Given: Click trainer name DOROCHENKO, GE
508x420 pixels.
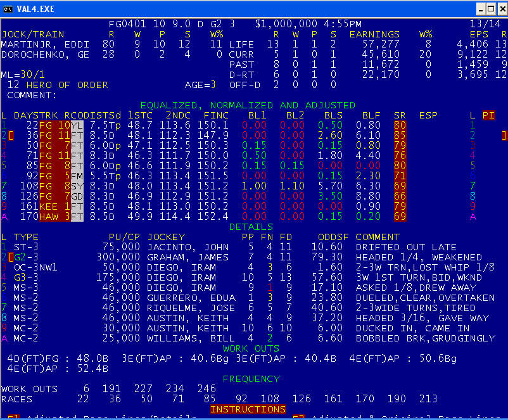Looking at the screenshot, I should click(45, 54).
